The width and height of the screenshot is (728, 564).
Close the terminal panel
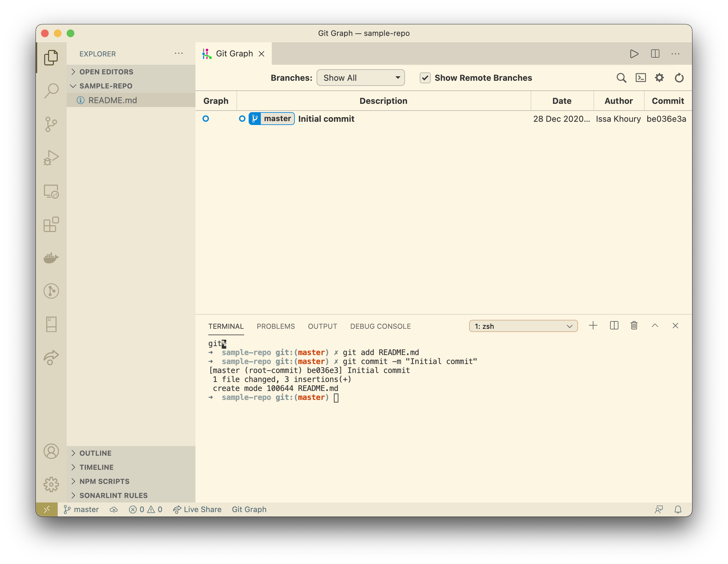[x=675, y=326]
